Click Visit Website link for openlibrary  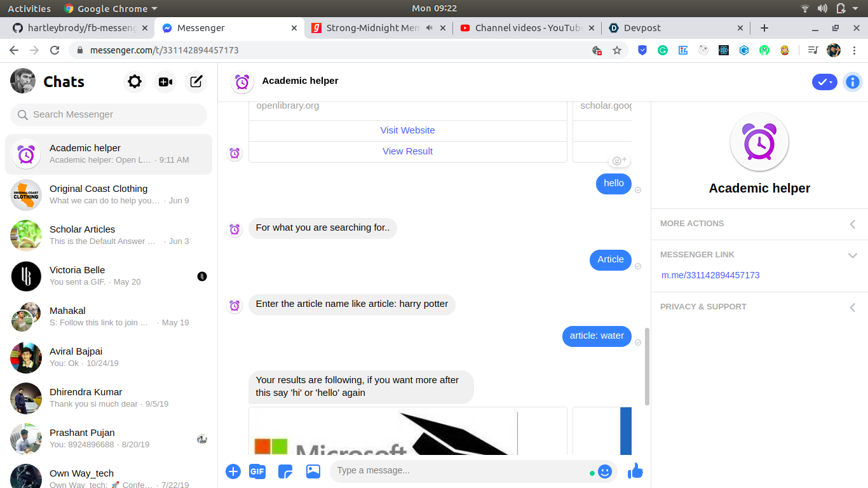click(x=408, y=130)
